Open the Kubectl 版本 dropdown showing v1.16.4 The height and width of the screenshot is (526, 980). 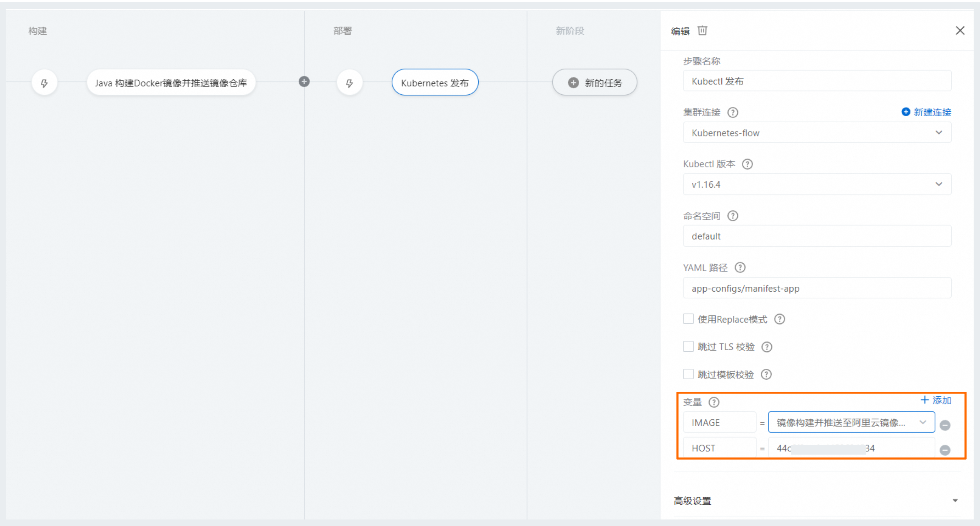(817, 184)
